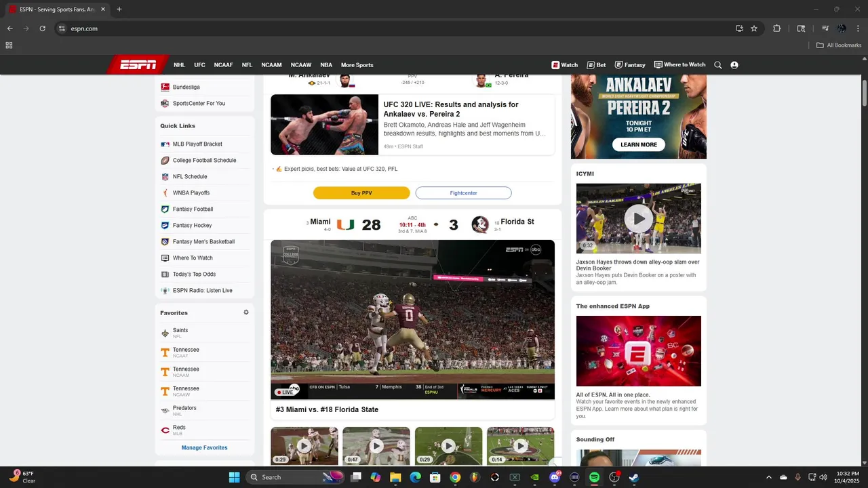The width and height of the screenshot is (868, 488).
Task: Open Expert picks, best bets UFC 320 link
Action: pos(340,169)
